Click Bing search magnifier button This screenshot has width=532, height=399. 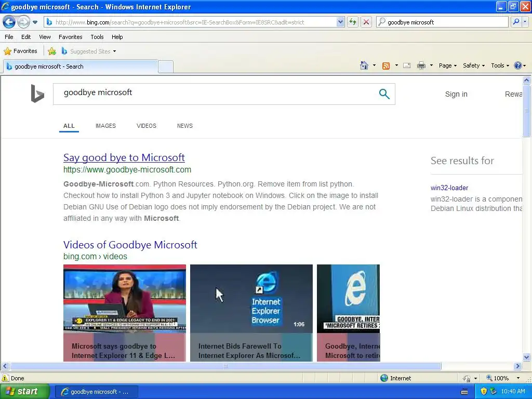point(384,94)
